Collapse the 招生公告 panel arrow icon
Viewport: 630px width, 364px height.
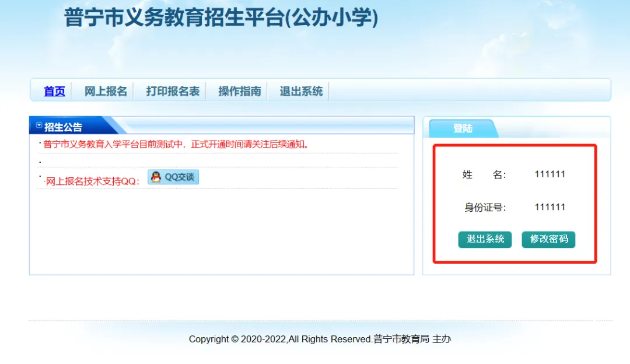coord(39,125)
